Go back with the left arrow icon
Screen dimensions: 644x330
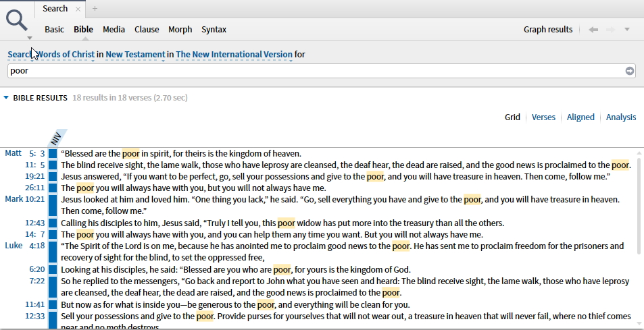pyautogui.click(x=593, y=30)
